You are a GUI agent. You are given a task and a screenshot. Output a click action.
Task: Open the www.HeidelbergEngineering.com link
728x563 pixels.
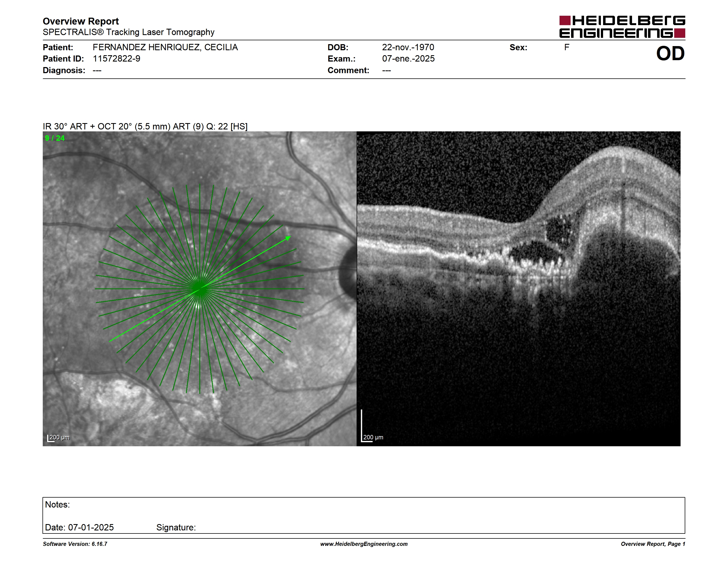pos(364,544)
